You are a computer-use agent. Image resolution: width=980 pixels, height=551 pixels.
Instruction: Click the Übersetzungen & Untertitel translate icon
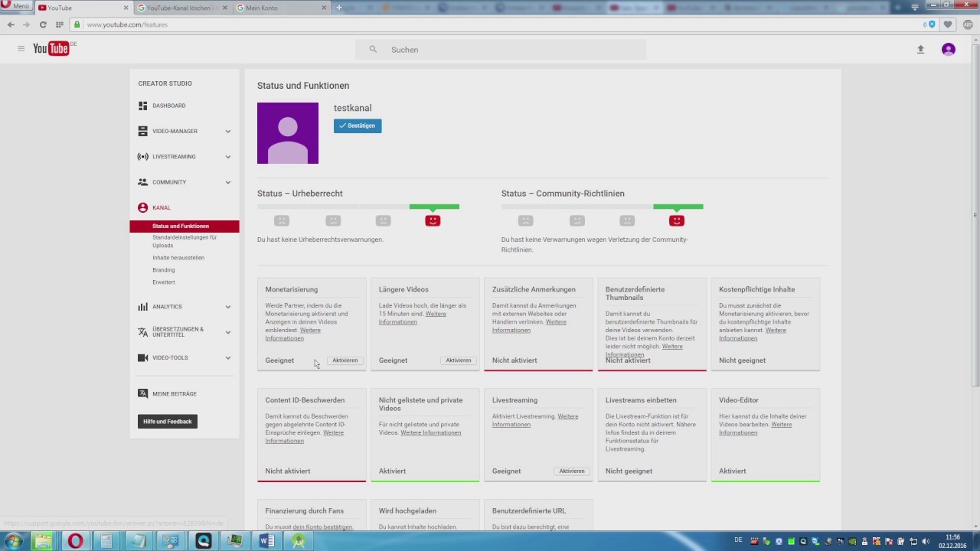pos(142,332)
